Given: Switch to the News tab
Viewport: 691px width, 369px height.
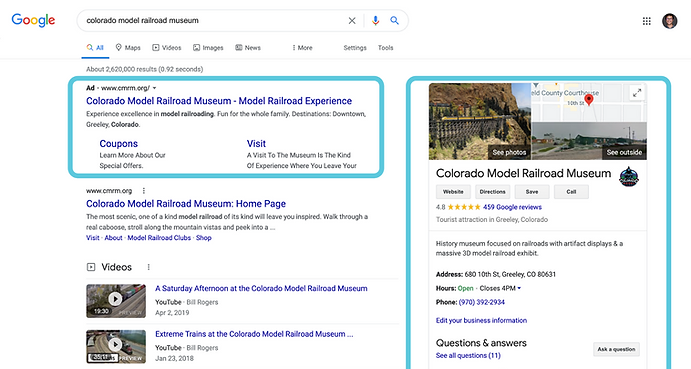Looking at the screenshot, I should [248, 48].
